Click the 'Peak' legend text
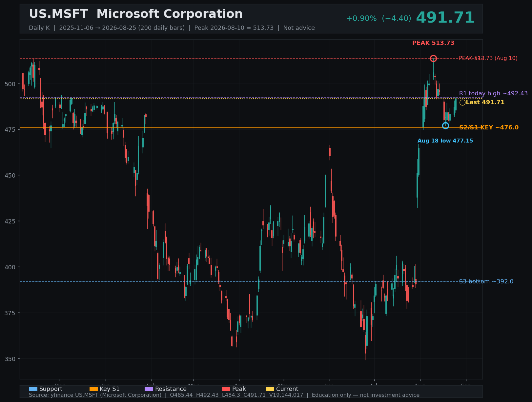This screenshot has height=402, width=532. point(239,389)
